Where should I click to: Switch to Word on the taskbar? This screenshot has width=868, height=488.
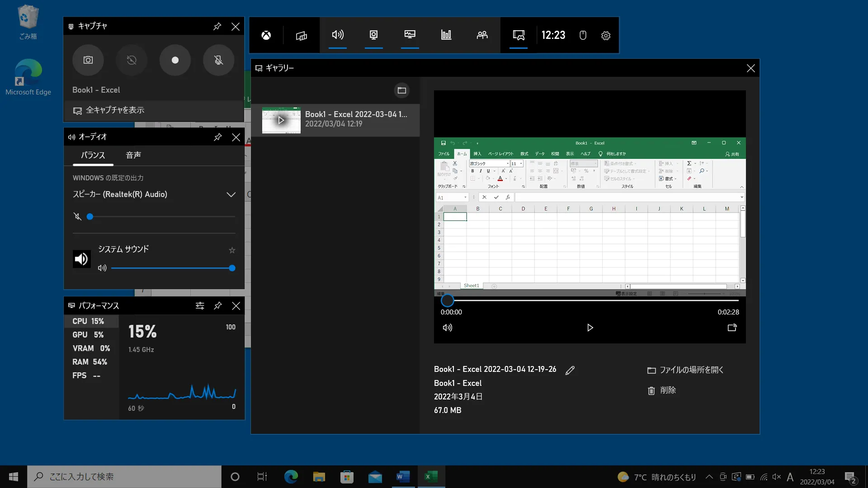pyautogui.click(x=403, y=477)
